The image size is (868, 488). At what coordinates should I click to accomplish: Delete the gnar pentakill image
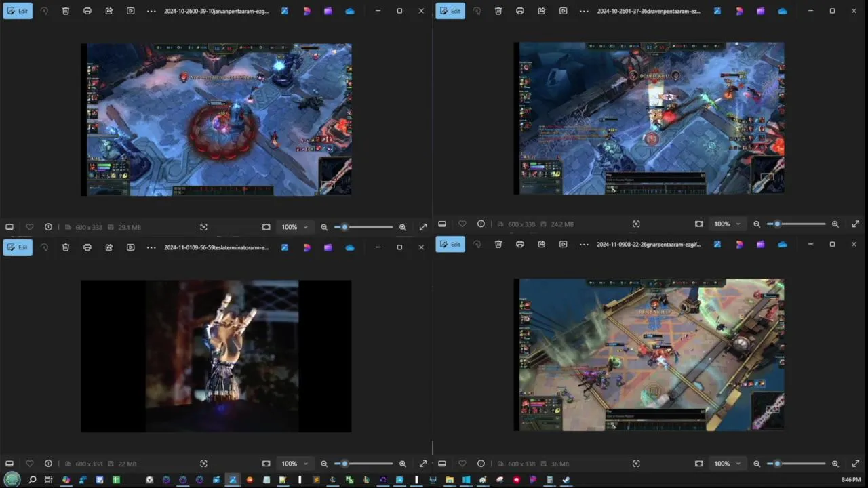[498, 244]
